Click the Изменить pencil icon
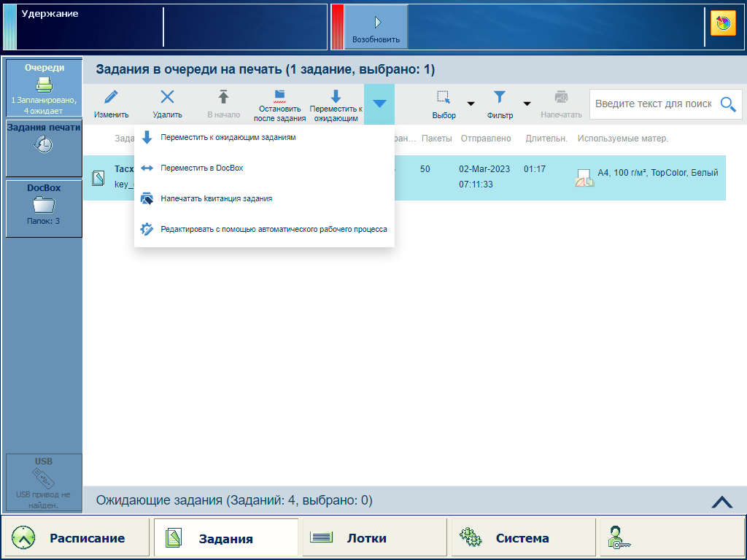Screen dimensions: 747x560 [x=111, y=97]
